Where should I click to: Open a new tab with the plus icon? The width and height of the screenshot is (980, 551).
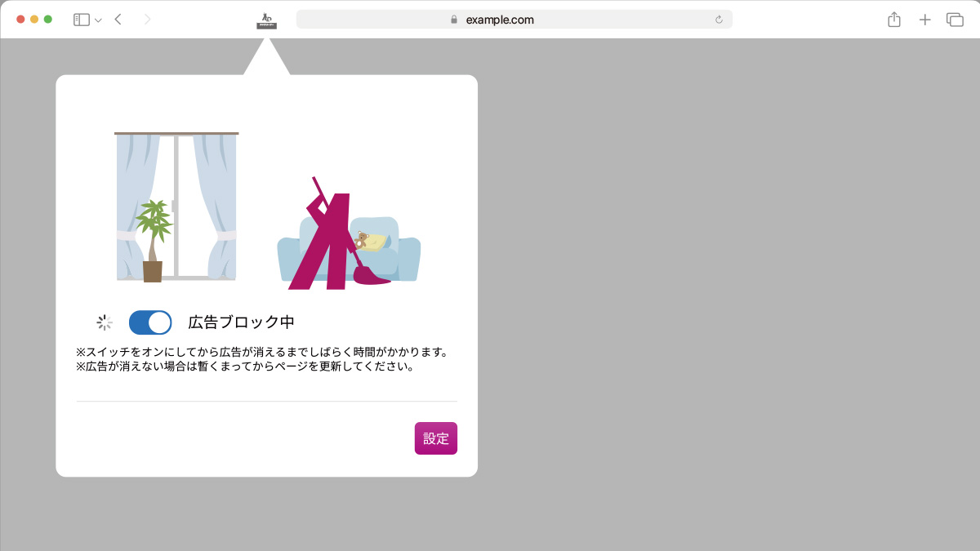924,19
